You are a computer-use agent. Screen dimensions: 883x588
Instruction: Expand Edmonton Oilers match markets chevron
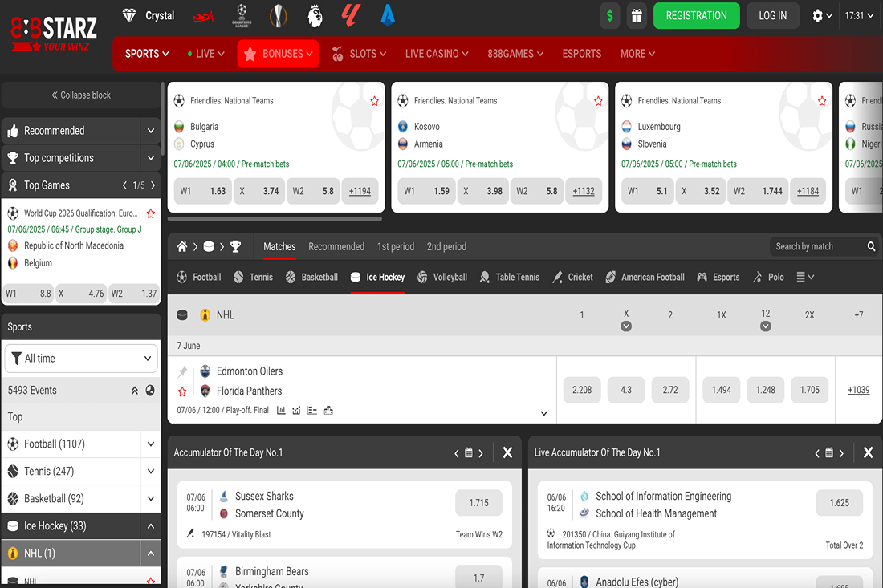click(x=544, y=414)
